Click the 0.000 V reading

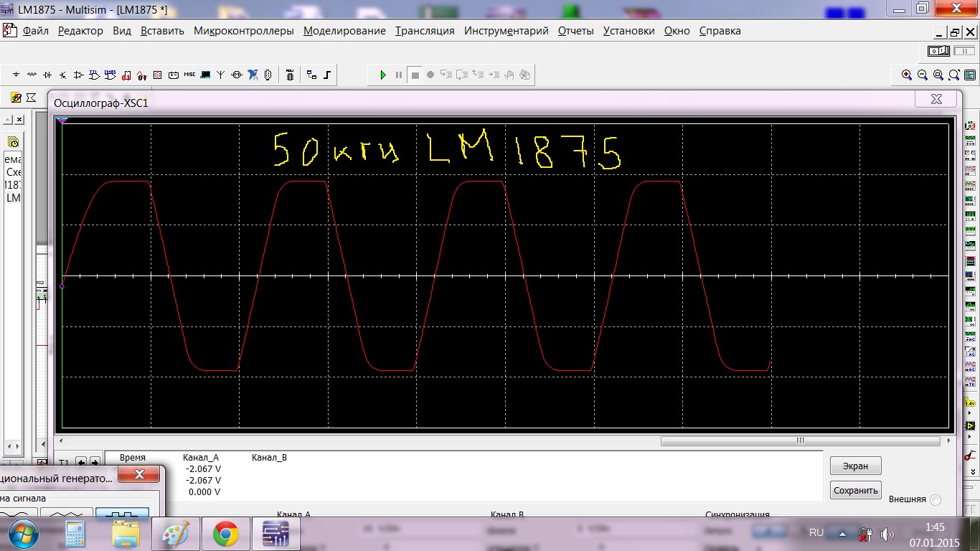[x=204, y=492]
